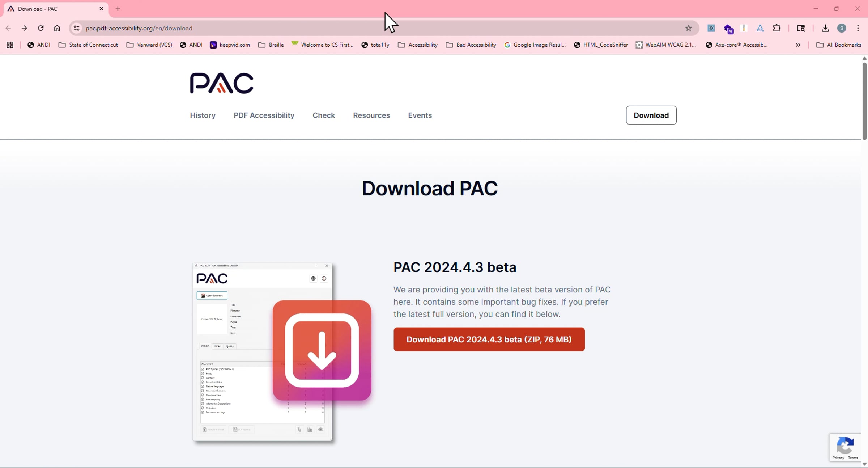Expand the All Bookmarks folder
This screenshot has width=868, height=468.
(x=839, y=45)
